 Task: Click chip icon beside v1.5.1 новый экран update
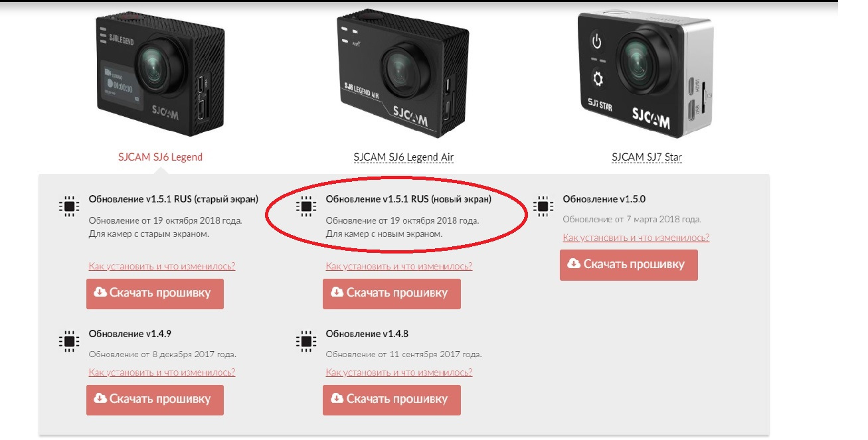[305, 206]
